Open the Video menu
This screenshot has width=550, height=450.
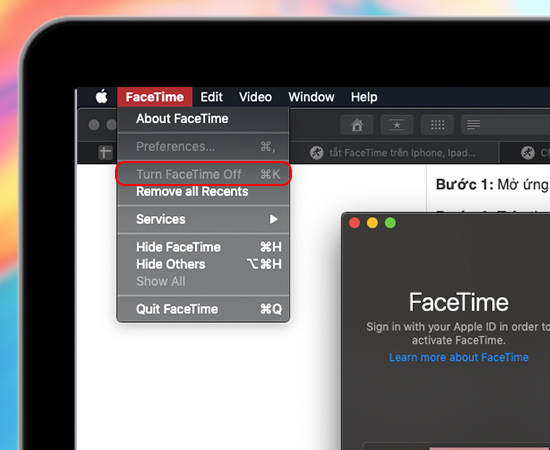pyautogui.click(x=255, y=97)
